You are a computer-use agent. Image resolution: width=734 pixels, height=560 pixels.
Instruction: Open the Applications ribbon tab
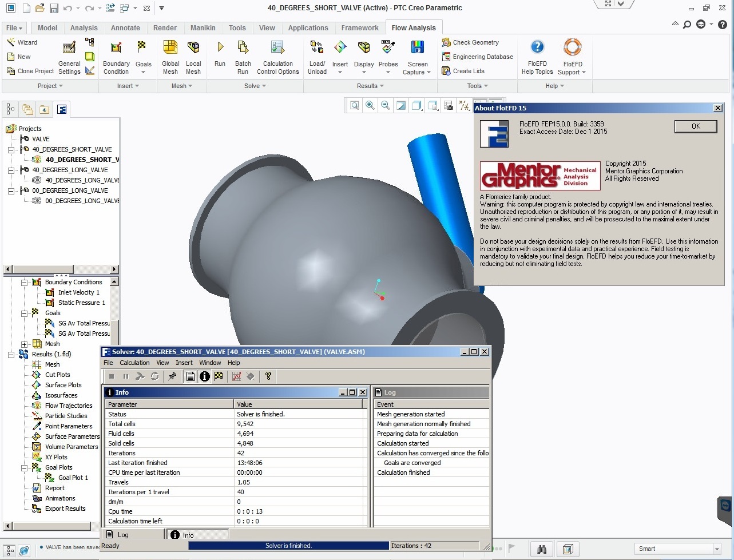[308, 27]
